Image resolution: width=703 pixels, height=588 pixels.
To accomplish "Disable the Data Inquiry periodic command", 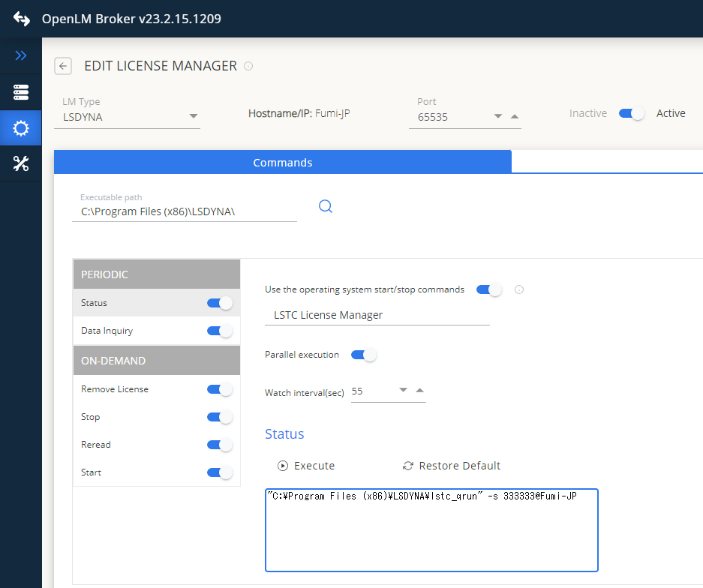I will click(x=219, y=330).
